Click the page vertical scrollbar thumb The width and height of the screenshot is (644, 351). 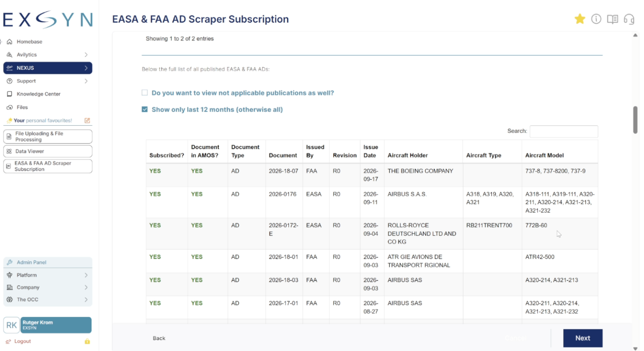(635, 120)
